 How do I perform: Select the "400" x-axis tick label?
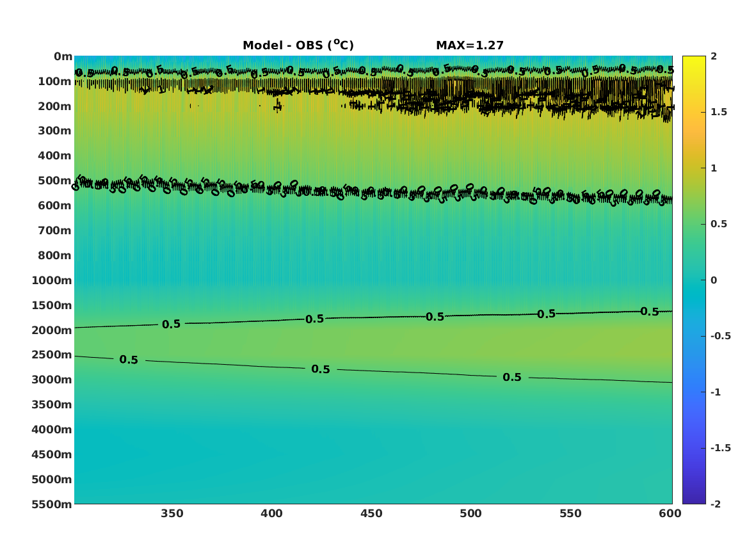(x=271, y=513)
